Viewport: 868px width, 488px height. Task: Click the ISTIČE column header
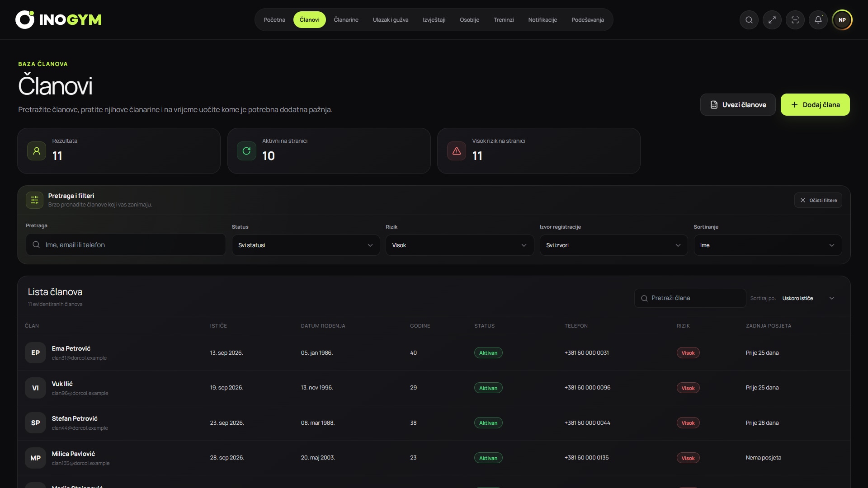[218, 326]
